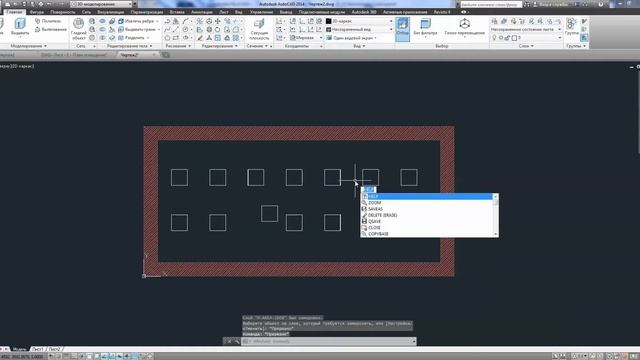The height and width of the screenshot is (360, 640).
Task: Switch to the Аннотации ribbon tab
Action: pyautogui.click(x=202, y=12)
